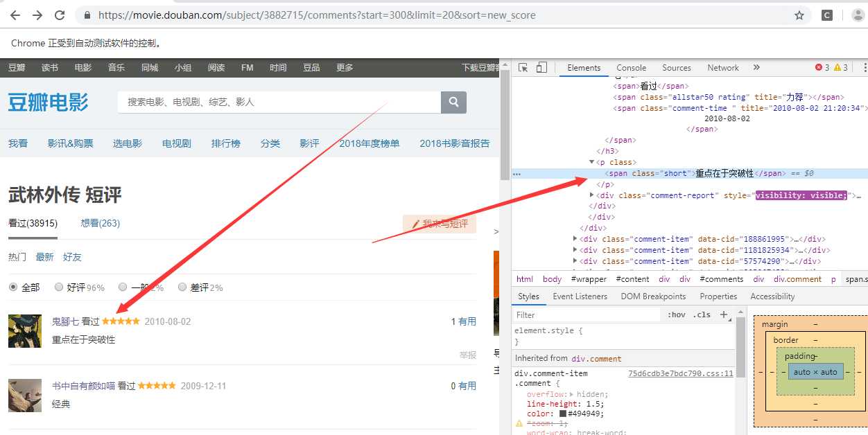Switch to the Sources tab

tap(677, 67)
